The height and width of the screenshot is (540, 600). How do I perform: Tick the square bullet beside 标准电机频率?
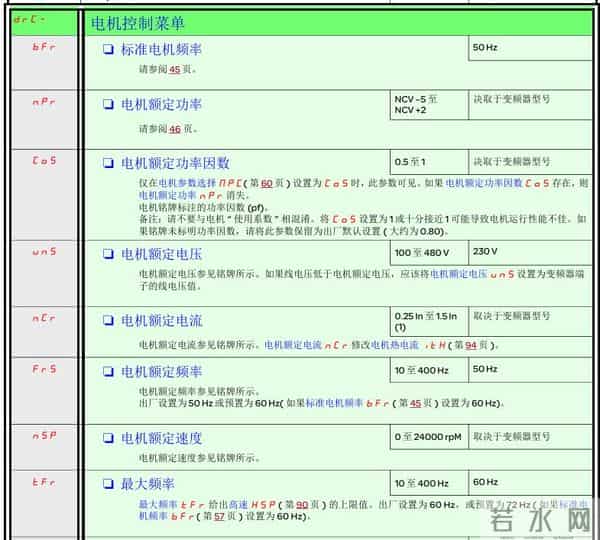[108, 49]
